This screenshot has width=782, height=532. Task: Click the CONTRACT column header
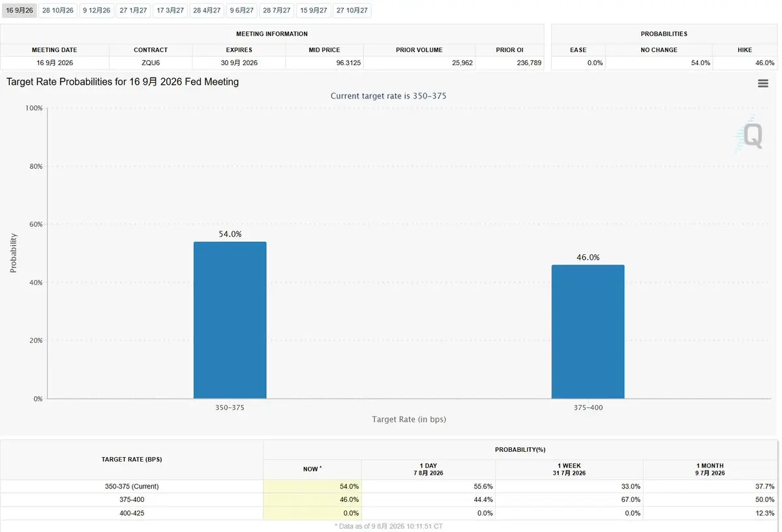[151, 50]
